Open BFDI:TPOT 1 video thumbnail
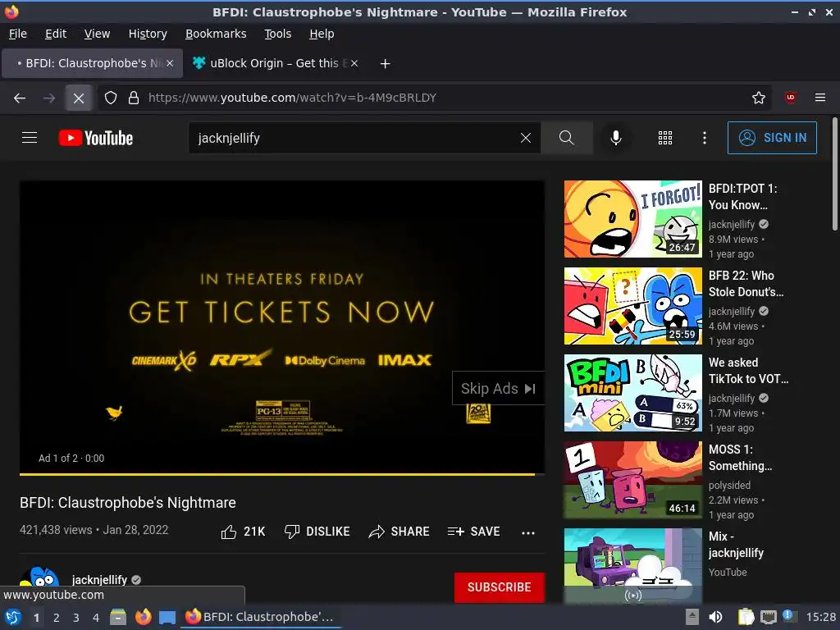 [632, 219]
